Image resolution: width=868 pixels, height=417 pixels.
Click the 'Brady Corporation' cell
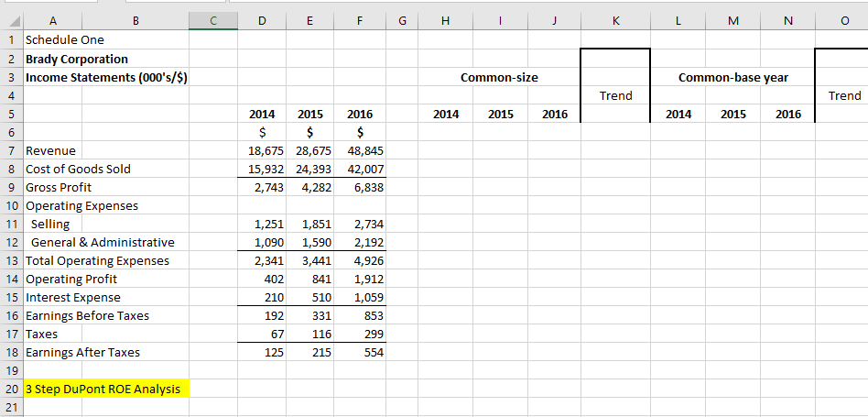pos(77,59)
